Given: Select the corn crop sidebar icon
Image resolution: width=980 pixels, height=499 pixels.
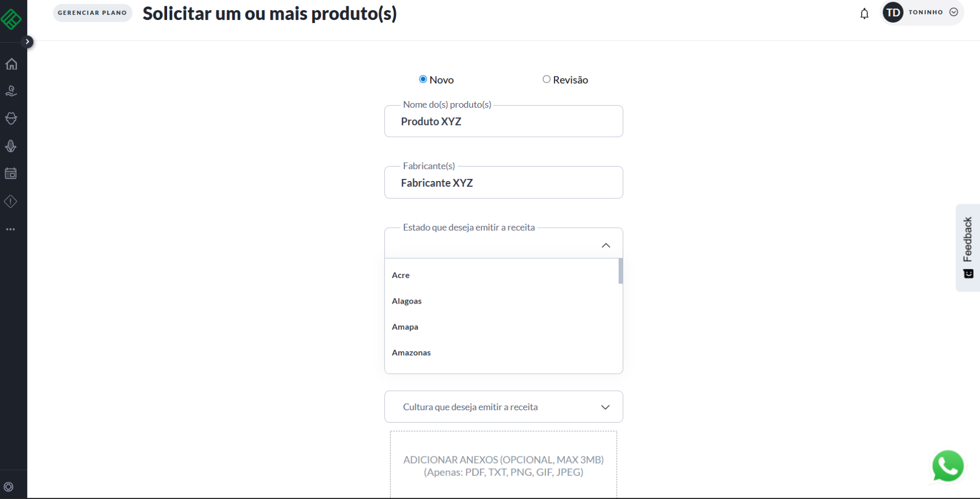Looking at the screenshot, I should pos(11,146).
